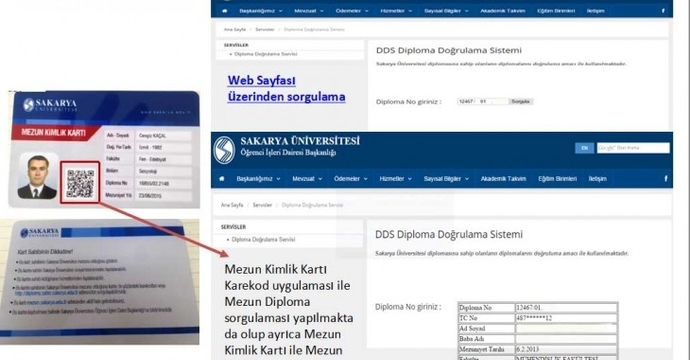Click the Diploma No input field
Screen dimensions: 690x360
click(483, 102)
